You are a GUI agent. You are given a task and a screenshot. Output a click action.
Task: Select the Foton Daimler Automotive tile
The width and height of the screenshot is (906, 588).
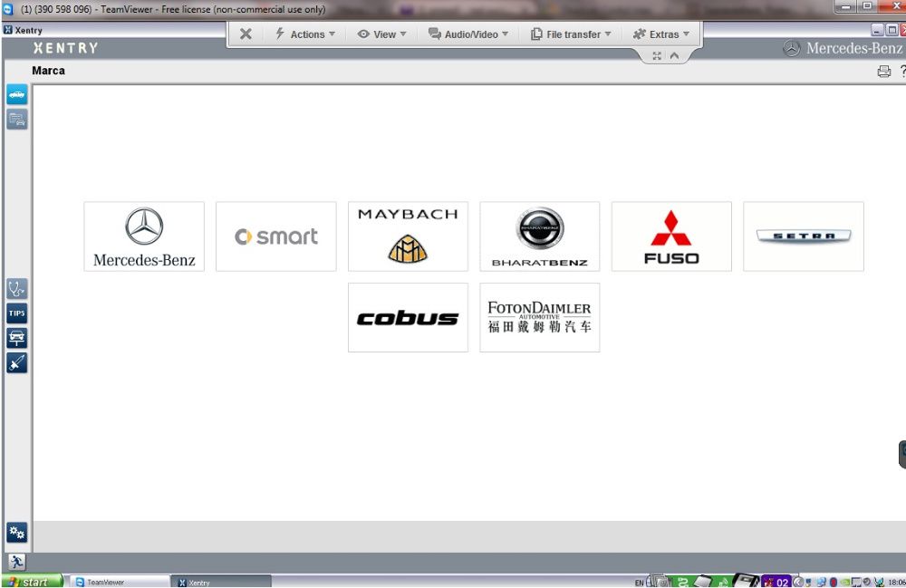(540, 317)
